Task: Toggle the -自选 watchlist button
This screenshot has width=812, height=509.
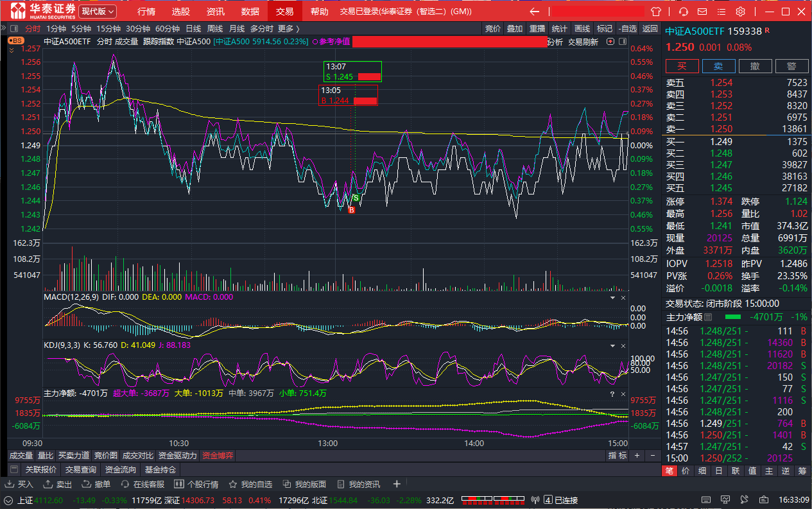Action: pos(626,28)
